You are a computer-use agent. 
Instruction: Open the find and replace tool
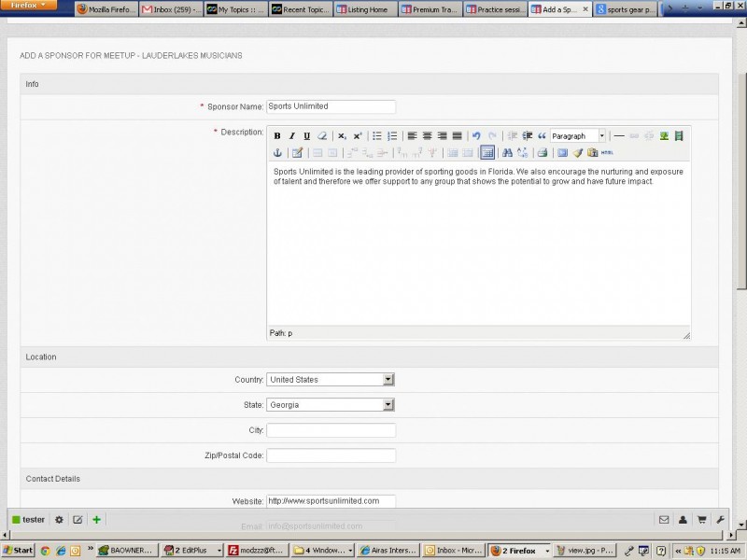click(523, 153)
